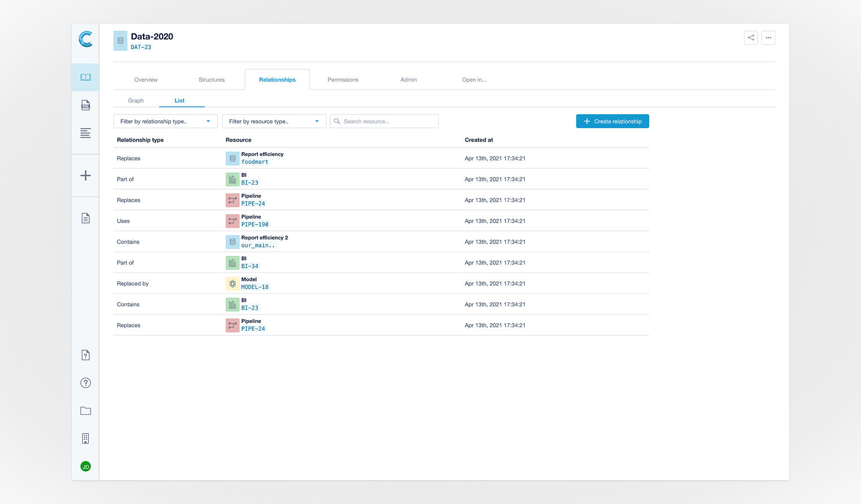This screenshot has width=861, height=504.
Task: Open the catalog book icon in sidebar
Action: 86,77
